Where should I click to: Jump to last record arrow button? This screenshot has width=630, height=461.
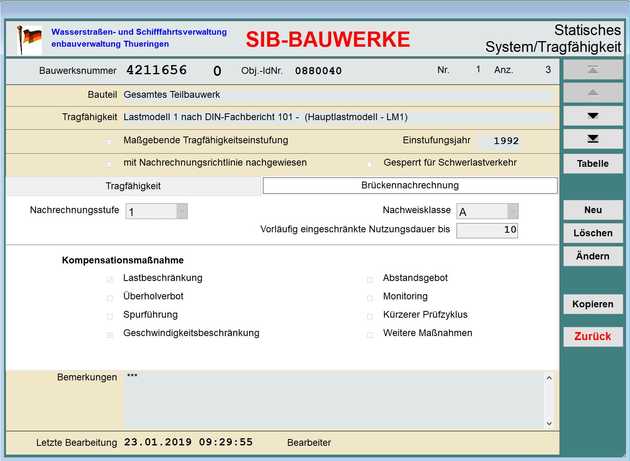click(593, 139)
